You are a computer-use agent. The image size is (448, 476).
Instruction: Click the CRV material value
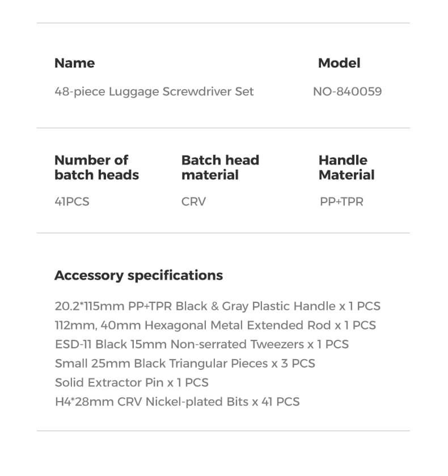(x=193, y=201)
